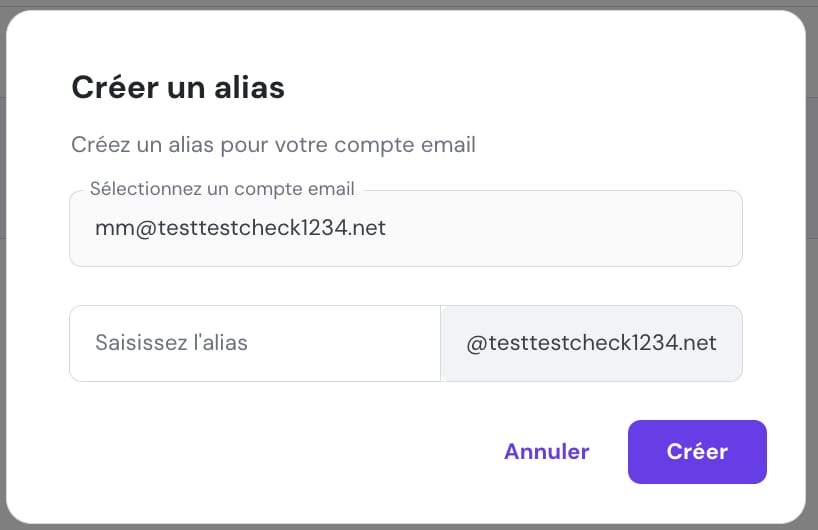
Task: Select the mm@testtestcheck1234.net account value
Action: [240, 229]
